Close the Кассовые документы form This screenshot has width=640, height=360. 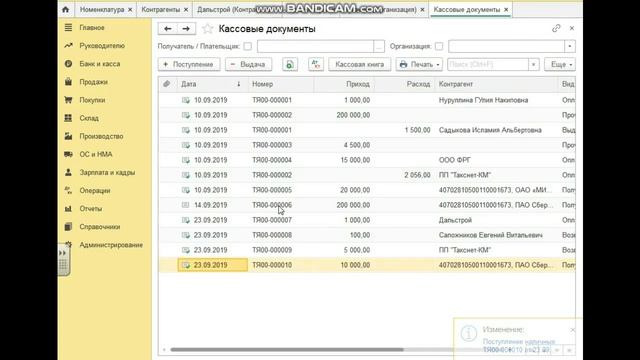(572, 28)
